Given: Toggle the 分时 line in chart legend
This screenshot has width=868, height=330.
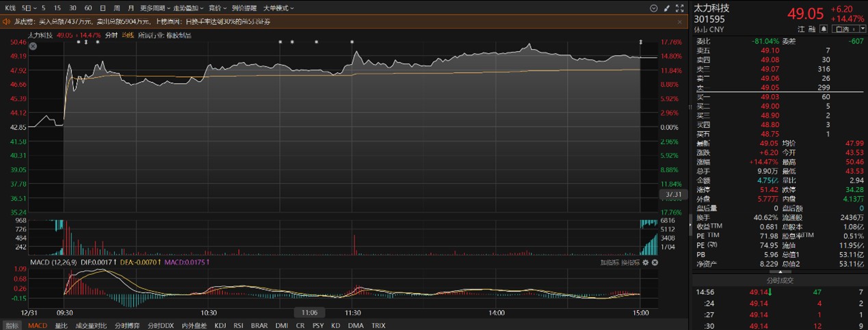Looking at the screenshot, I should coord(111,35).
